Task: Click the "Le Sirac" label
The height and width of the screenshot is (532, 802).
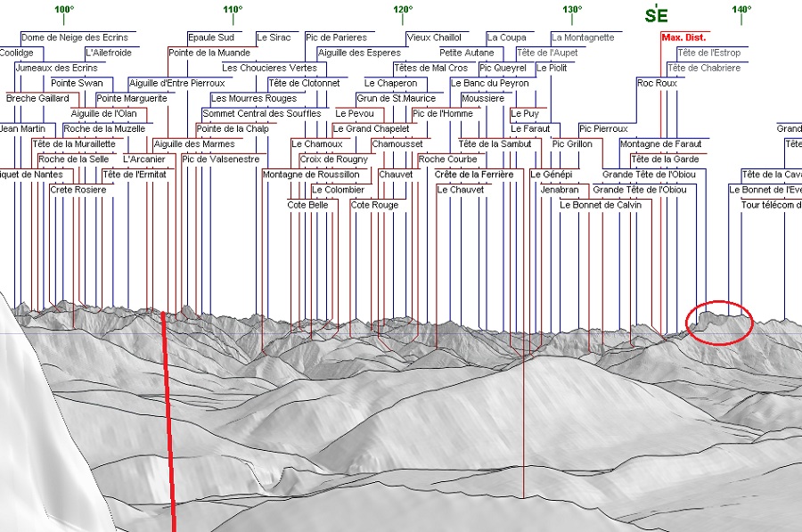Action: [274, 37]
